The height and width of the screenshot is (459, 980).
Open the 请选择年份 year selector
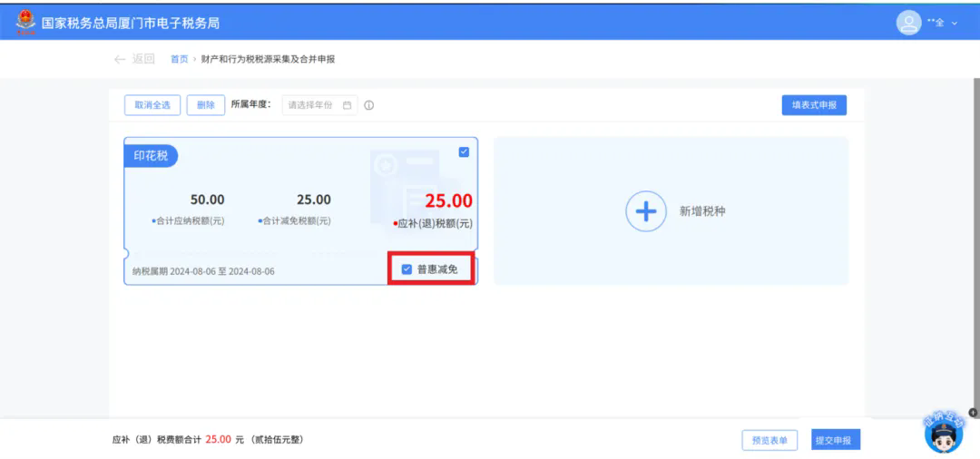point(319,105)
